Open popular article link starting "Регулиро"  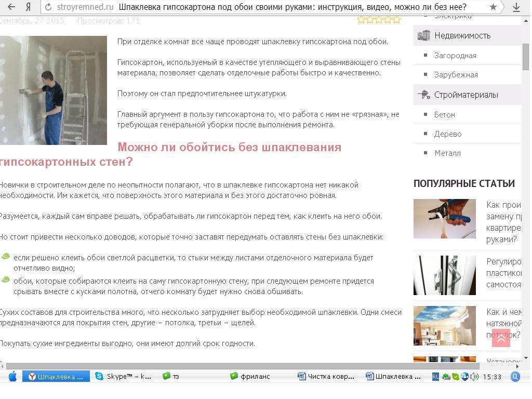pos(504,273)
